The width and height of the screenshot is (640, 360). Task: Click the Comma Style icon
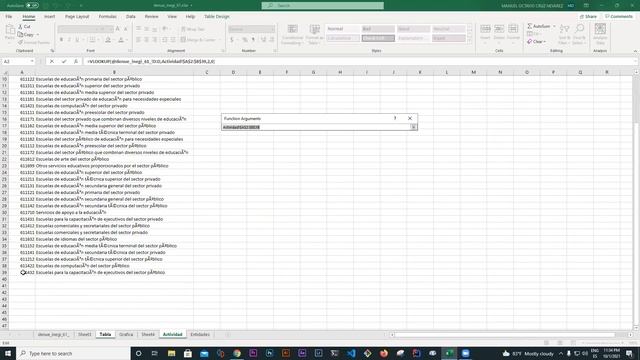pos(253,40)
